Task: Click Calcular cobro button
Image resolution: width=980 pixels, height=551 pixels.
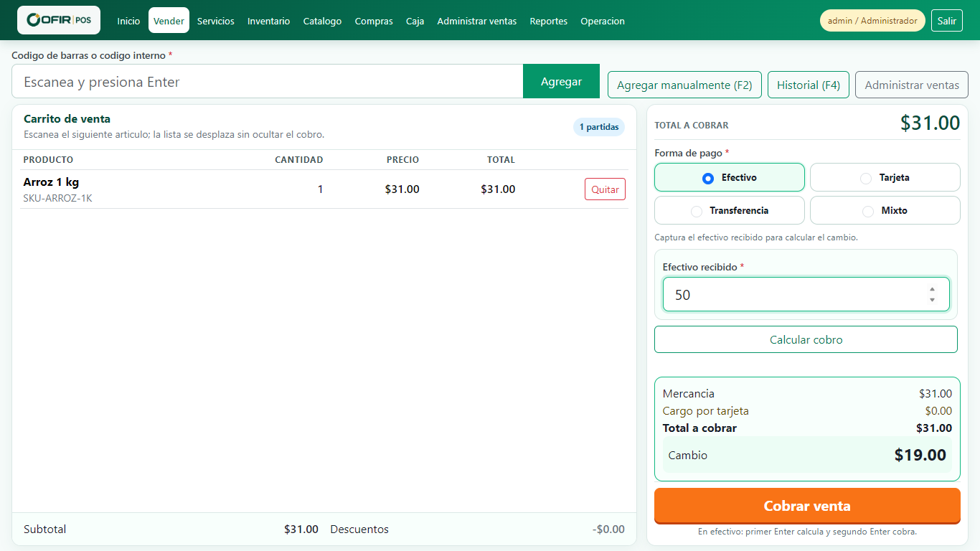Action: click(x=806, y=339)
